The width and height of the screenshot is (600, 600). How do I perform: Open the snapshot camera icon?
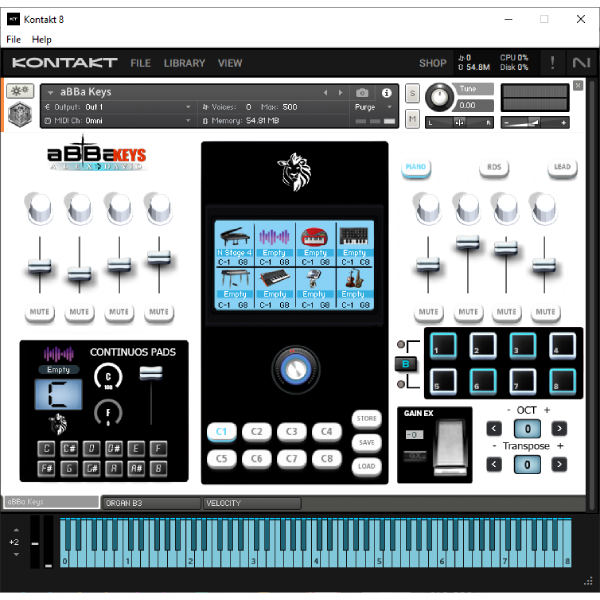click(x=362, y=93)
